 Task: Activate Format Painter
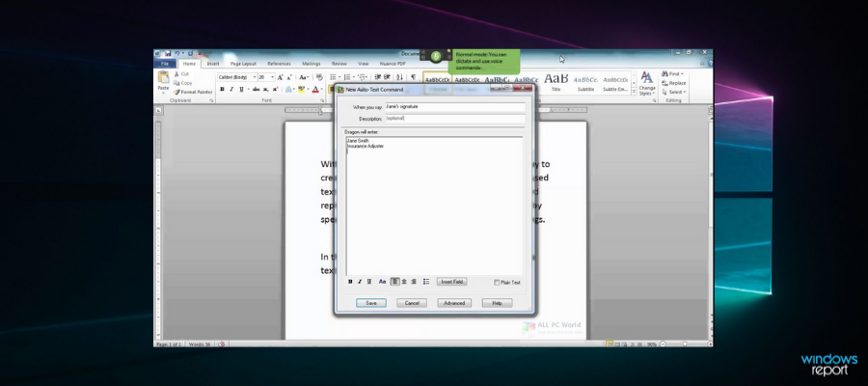tap(193, 92)
